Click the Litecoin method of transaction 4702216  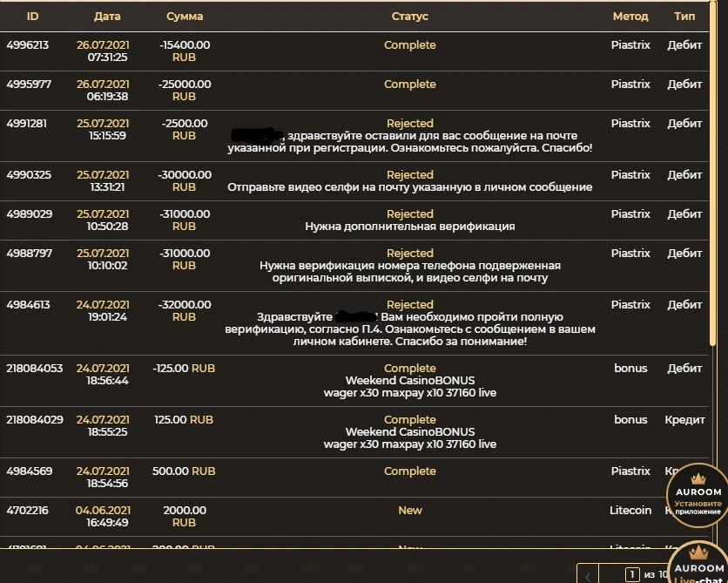pos(630,510)
